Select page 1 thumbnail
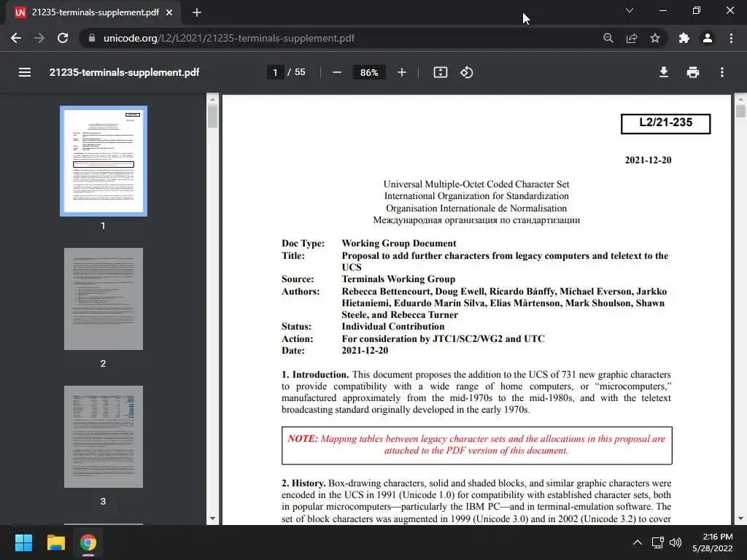 click(x=104, y=161)
